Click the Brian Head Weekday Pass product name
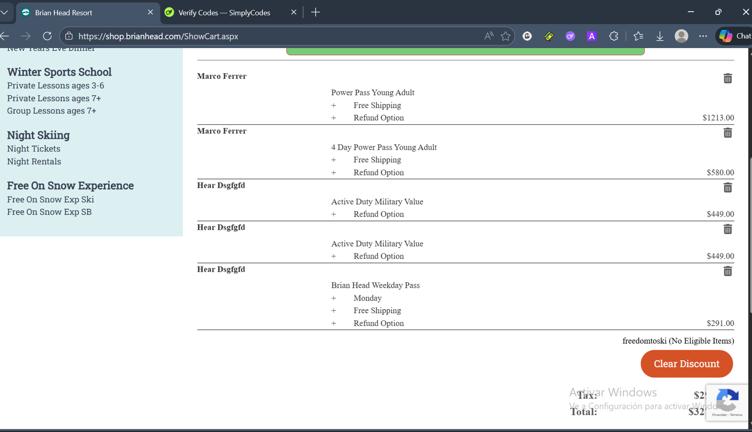The image size is (752, 432). [376, 285]
